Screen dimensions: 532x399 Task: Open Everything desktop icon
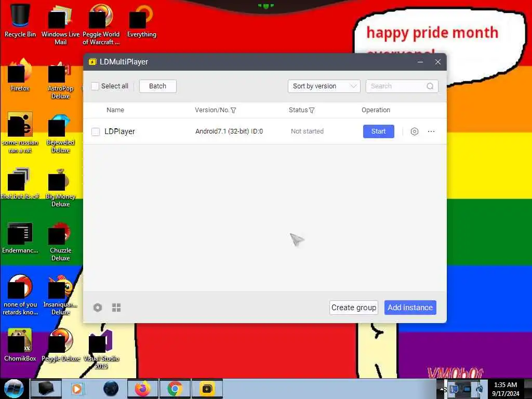[x=141, y=20]
